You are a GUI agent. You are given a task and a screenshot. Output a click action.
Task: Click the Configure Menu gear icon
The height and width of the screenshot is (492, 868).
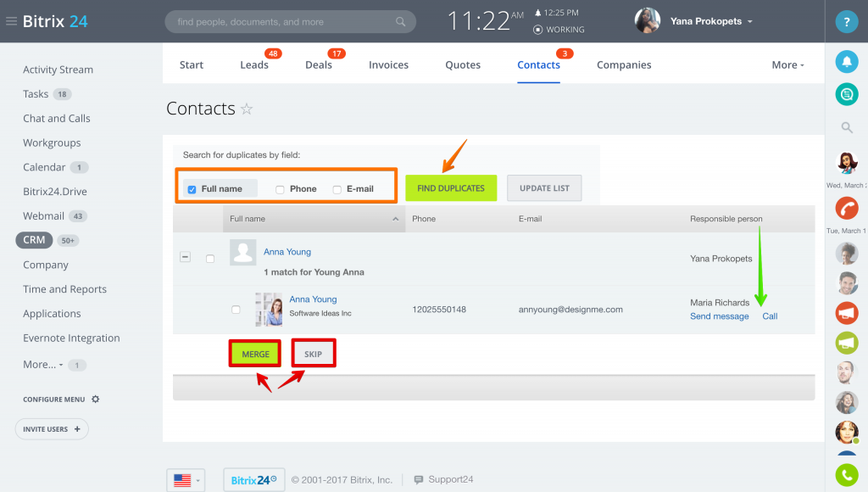(x=96, y=399)
